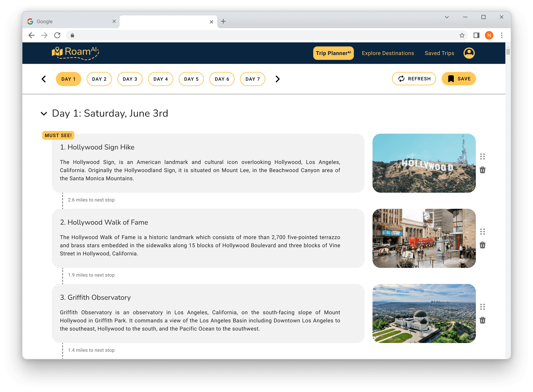
Task: Open the Explore Destinations menu item
Action: click(388, 53)
